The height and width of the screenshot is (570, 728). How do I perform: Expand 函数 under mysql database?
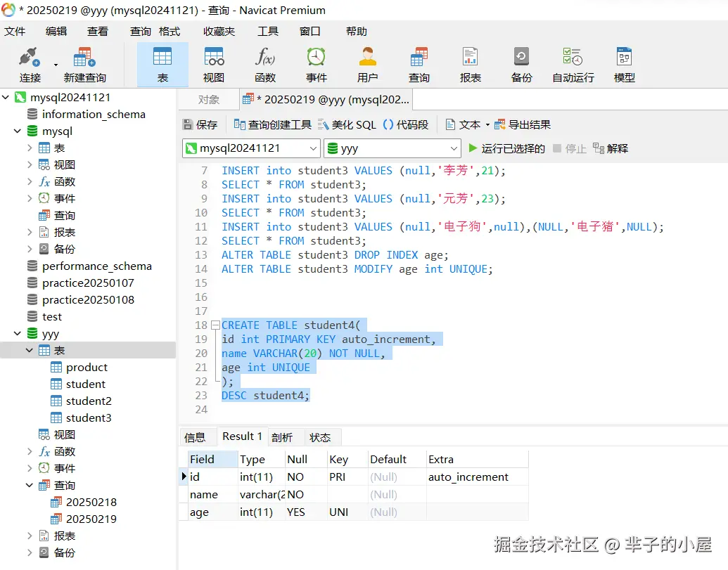(x=30, y=182)
